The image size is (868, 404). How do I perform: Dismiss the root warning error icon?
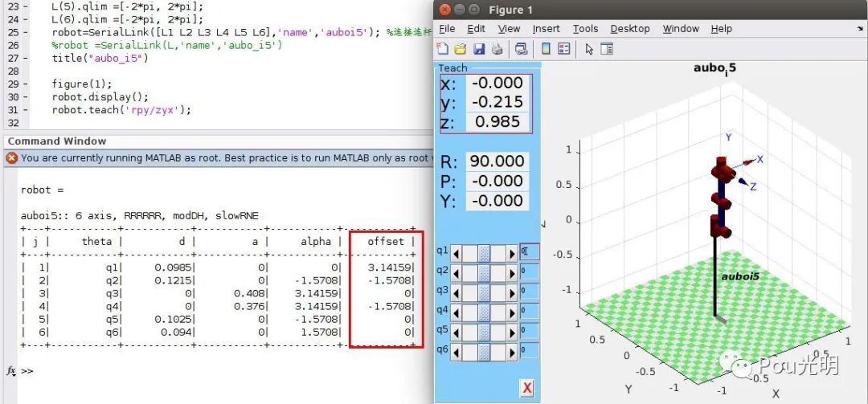pyautogui.click(x=11, y=158)
